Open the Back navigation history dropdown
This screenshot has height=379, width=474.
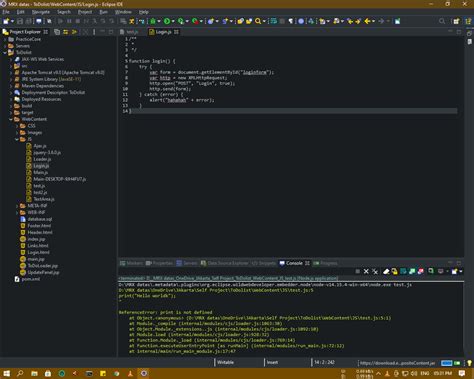373,21
